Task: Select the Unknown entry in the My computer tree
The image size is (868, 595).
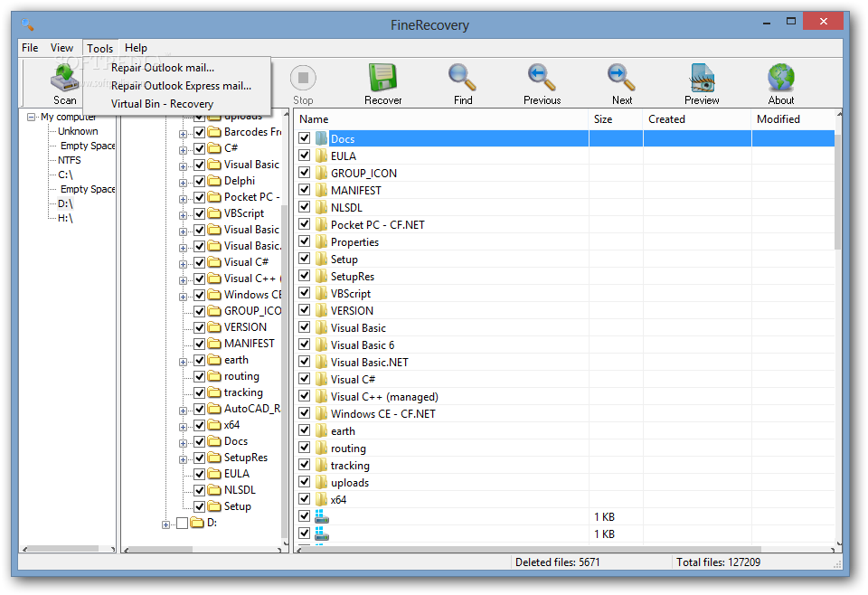Action: 78,131
